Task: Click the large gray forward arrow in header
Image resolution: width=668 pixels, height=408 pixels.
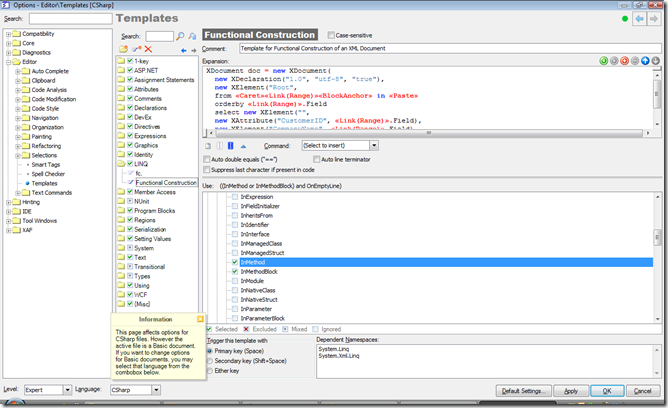Action: point(654,19)
